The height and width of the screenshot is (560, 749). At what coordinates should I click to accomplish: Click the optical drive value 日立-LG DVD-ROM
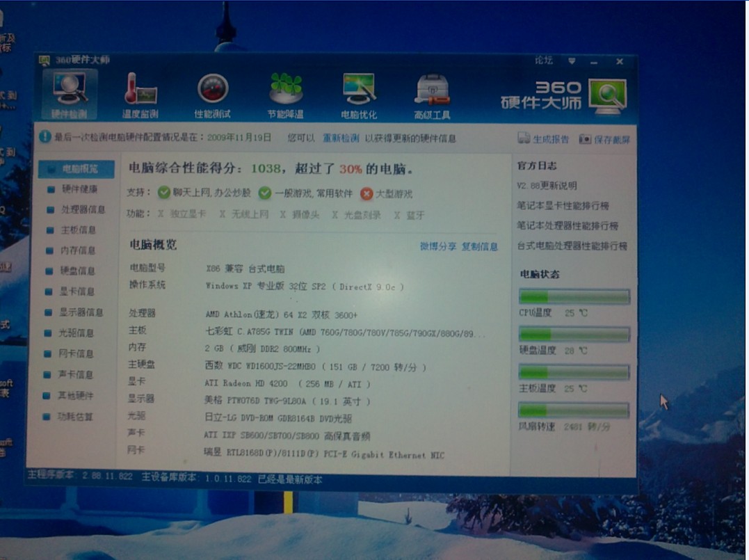pyautogui.click(x=277, y=418)
